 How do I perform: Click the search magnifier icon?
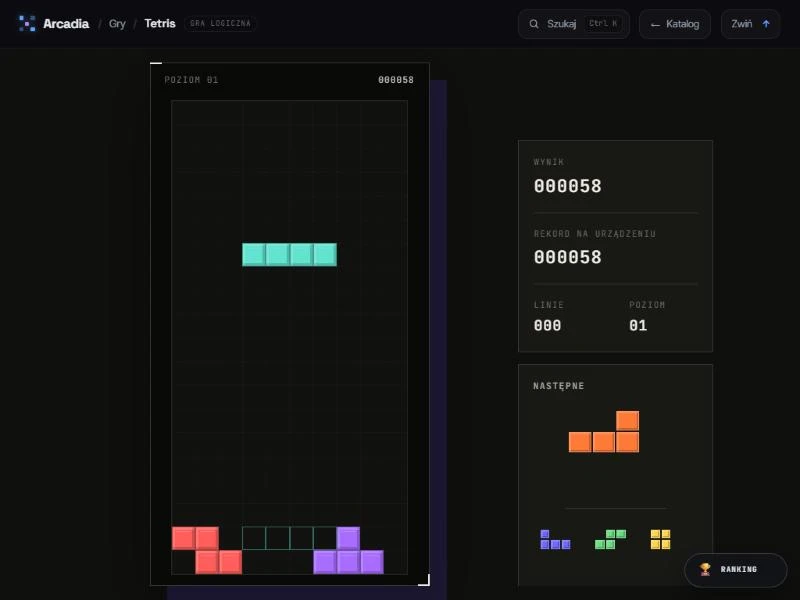pyautogui.click(x=534, y=24)
